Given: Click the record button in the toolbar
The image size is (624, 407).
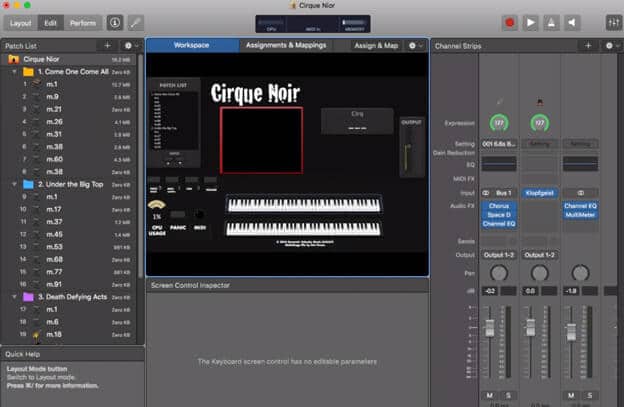Looking at the screenshot, I should pyautogui.click(x=509, y=23).
